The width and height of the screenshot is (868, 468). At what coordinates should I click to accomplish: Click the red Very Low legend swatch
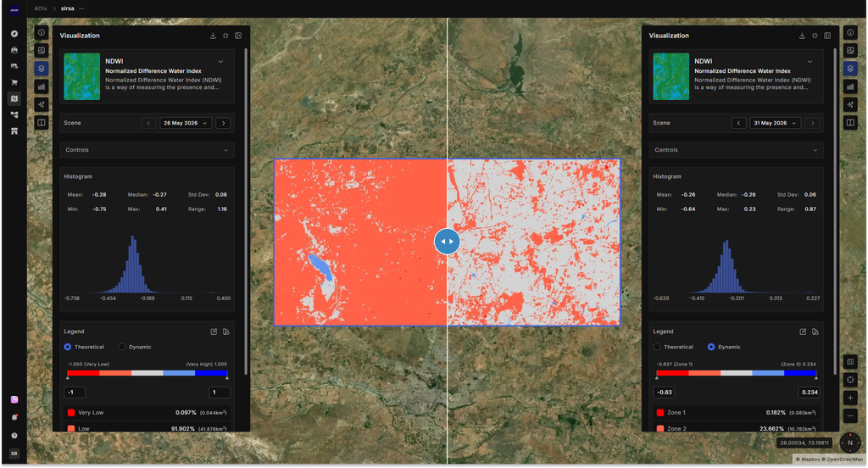point(71,413)
